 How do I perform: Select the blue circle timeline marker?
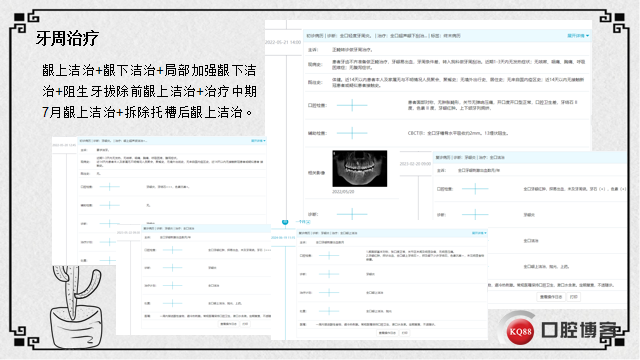pos(285,222)
